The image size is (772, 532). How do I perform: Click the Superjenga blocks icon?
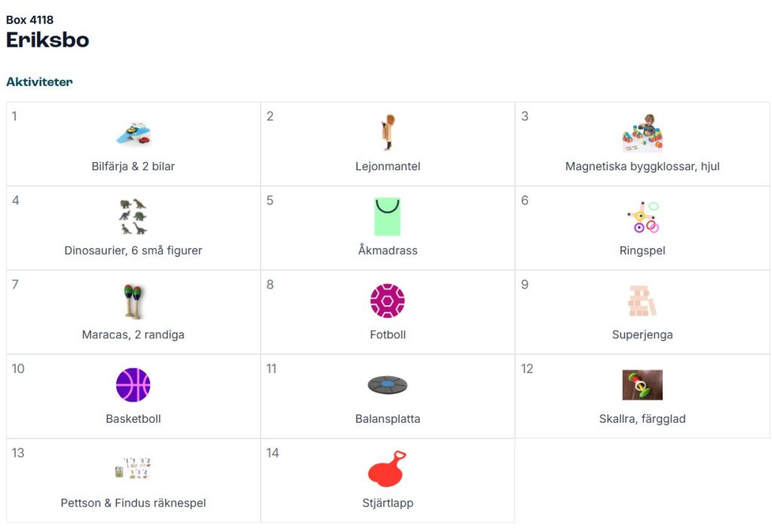(642, 301)
